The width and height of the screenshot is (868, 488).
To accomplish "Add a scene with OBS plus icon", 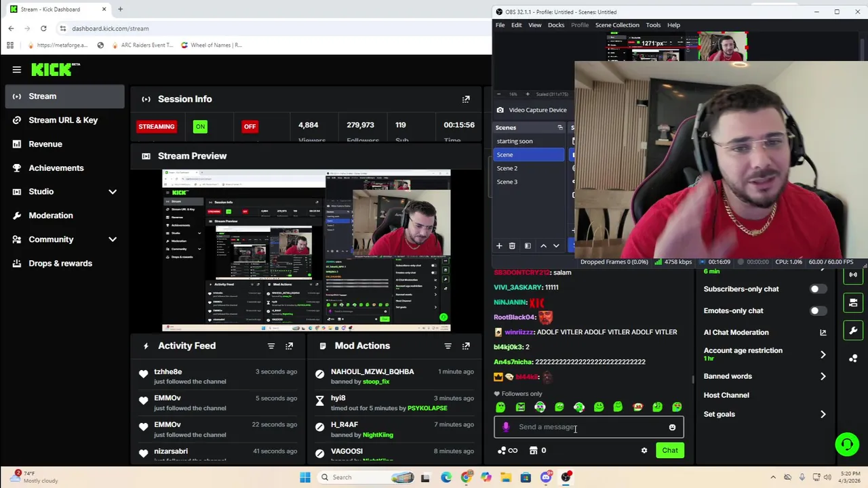I will click(x=499, y=246).
